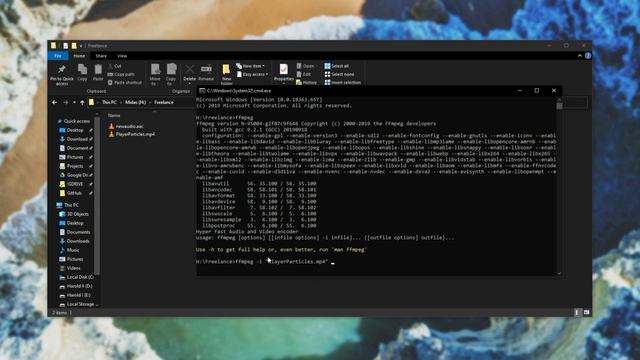This screenshot has height=360, width=640.
Task: Click the Copy to icon
Action: click(x=171, y=70)
